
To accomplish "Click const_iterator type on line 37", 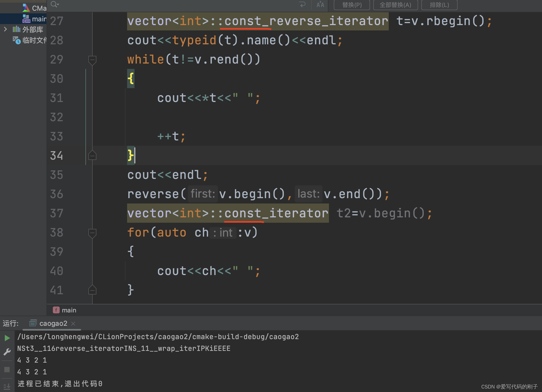I will coord(276,213).
